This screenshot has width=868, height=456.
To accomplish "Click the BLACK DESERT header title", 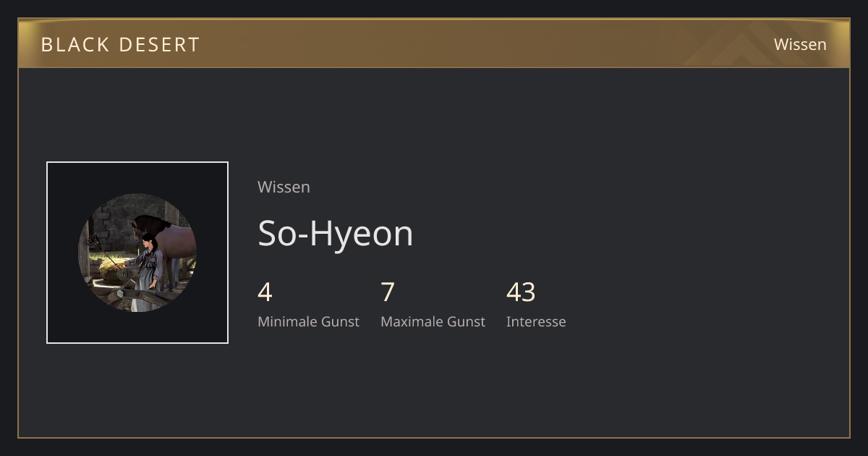I will (120, 44).
